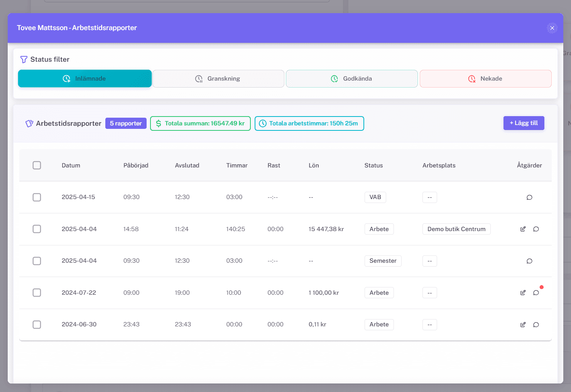The height and width of the screenshot is (392, 571).
Task: Click the Datum column header
Action: (x=71, y=165)
